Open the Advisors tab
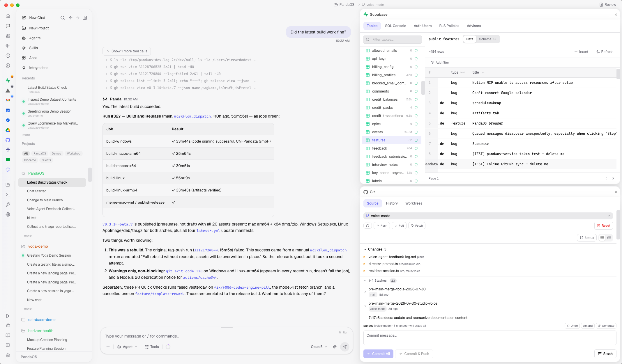 [474, 26]
